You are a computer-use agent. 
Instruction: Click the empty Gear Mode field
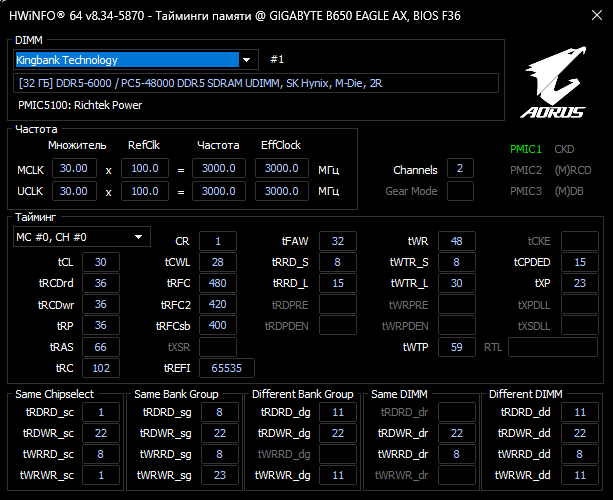click(460, 191)
